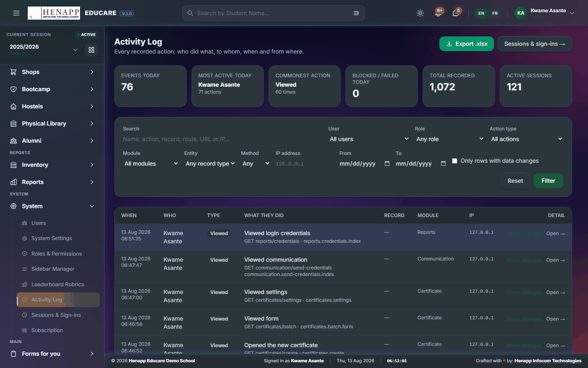Click the search magnifier icon
588x368 pixels.
(x=190, y=13)
